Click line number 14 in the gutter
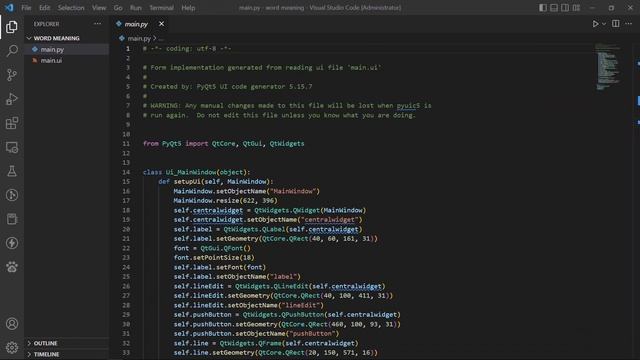The height and width of the screenshot is (360, 640). point(126,172)
